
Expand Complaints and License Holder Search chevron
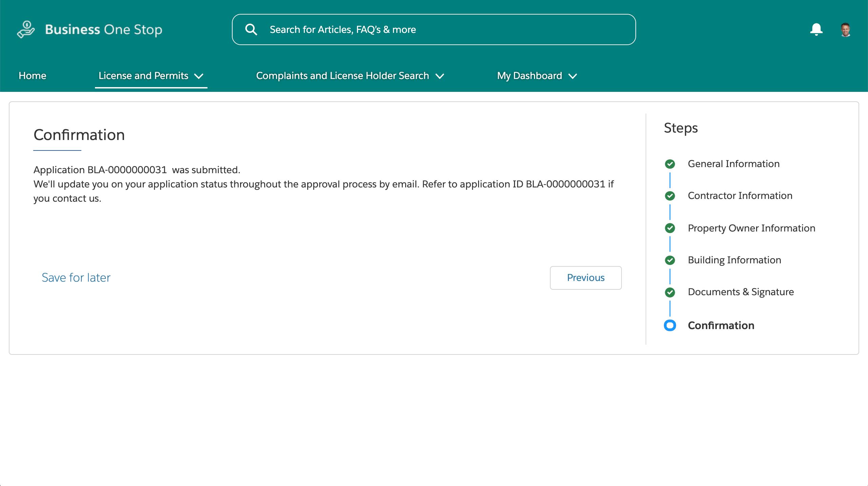(x=439, y=76)
